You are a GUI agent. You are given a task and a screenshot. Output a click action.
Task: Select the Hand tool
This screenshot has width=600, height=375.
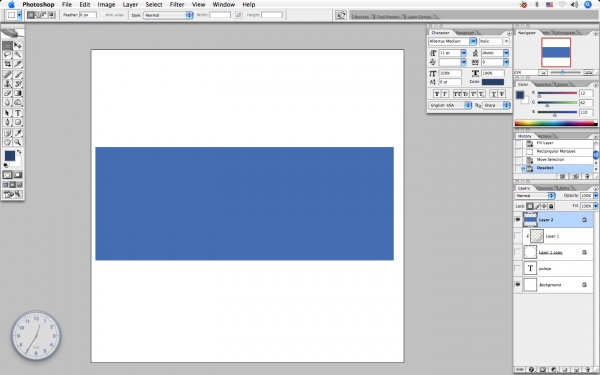[7, 142]
